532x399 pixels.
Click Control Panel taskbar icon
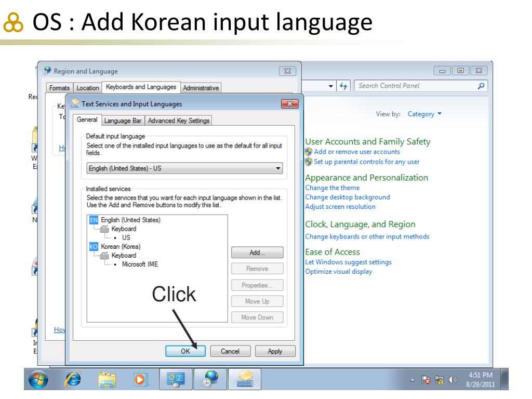tap(176, 379)
